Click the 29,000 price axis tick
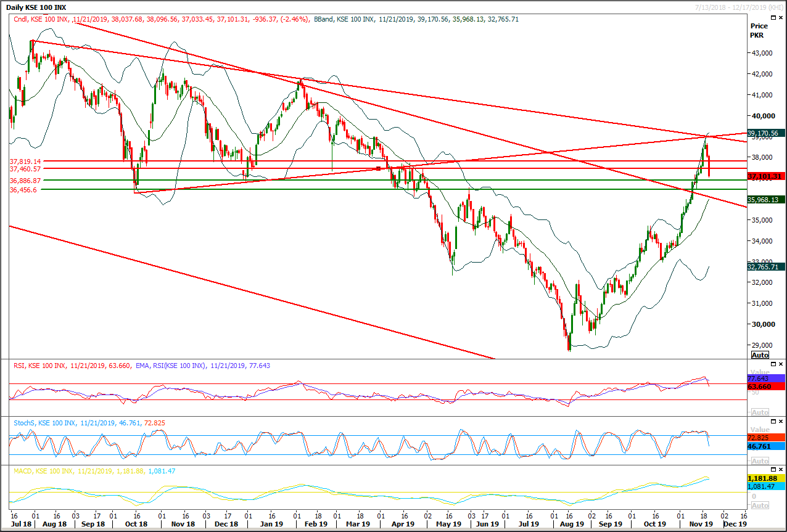The height and width of the screenshot is (532, 787). pos(763,345)
